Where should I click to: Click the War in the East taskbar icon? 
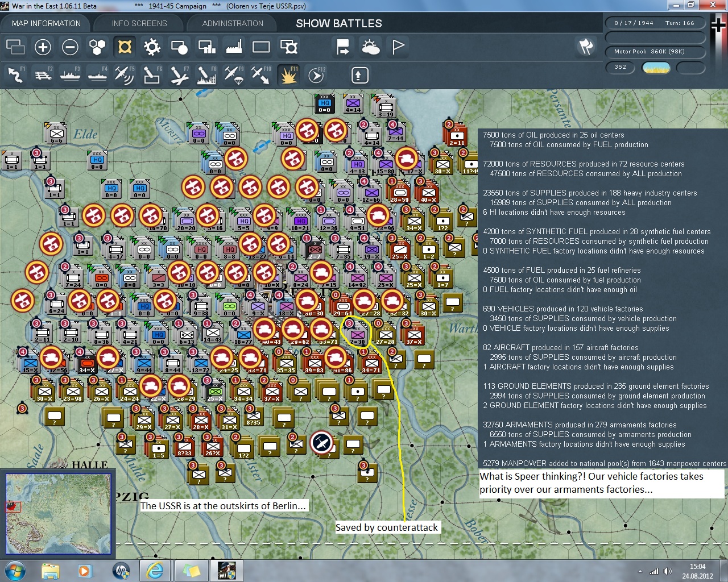pos(227,570)
